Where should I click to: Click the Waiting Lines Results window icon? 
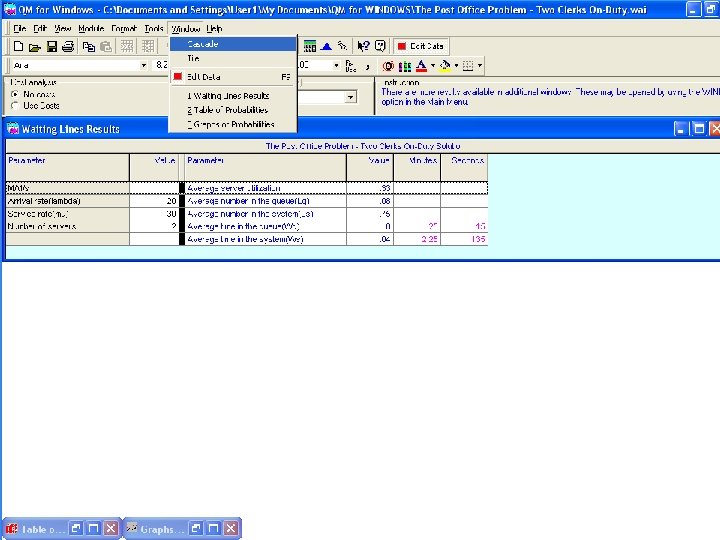12,129
